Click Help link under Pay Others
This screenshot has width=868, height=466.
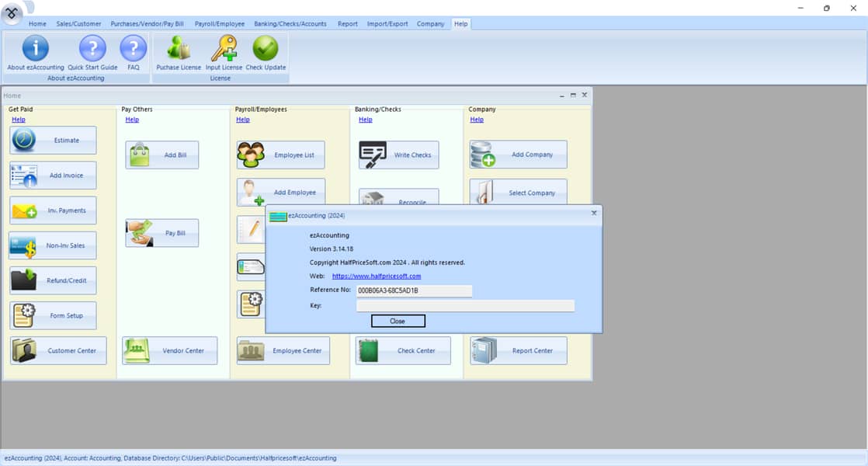(x=132, y=120)
